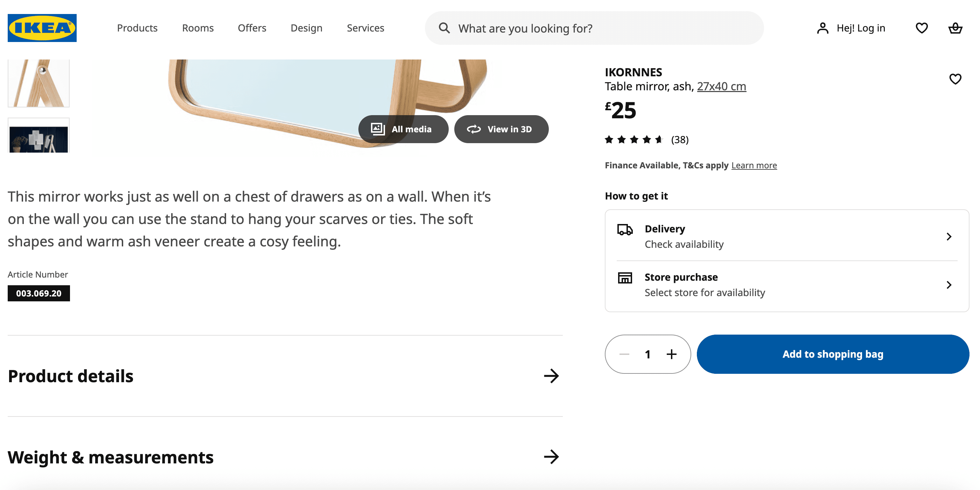Click Hej! Log in link

click(861, 28)
